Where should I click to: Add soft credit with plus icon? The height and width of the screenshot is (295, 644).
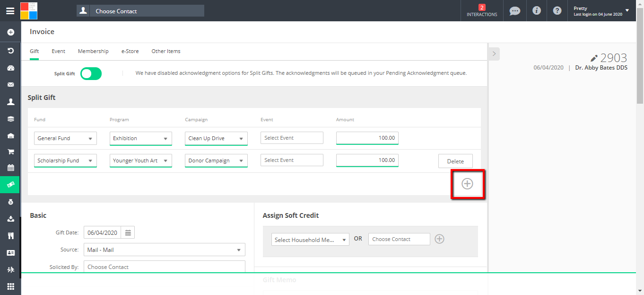439,239
